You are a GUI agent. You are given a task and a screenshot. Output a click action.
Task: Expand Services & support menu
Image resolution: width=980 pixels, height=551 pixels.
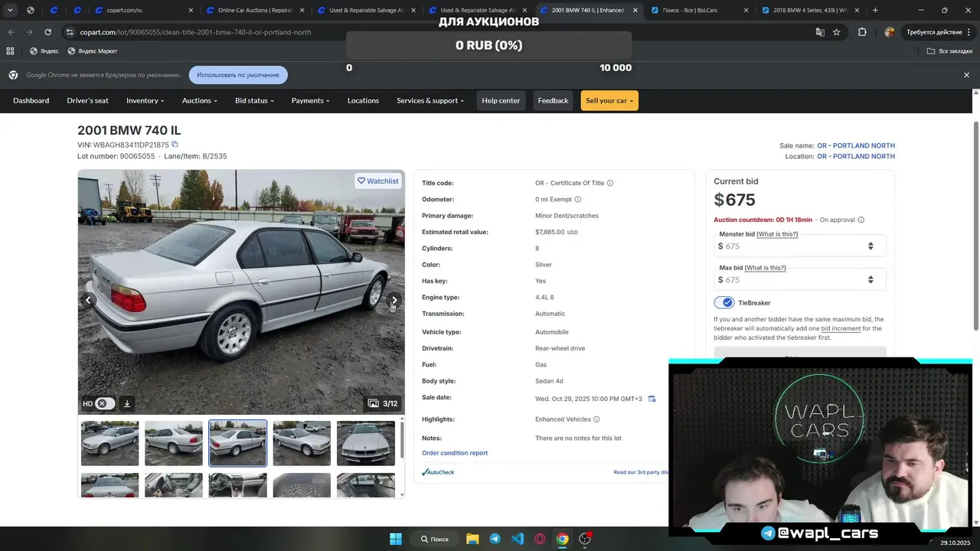[430, 100]
